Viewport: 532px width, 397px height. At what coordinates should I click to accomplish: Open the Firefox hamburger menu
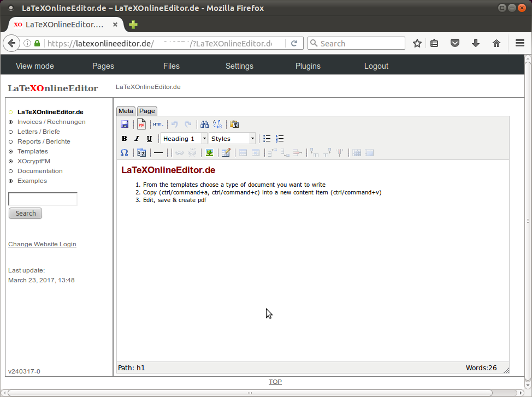click(x=520, y=43)
